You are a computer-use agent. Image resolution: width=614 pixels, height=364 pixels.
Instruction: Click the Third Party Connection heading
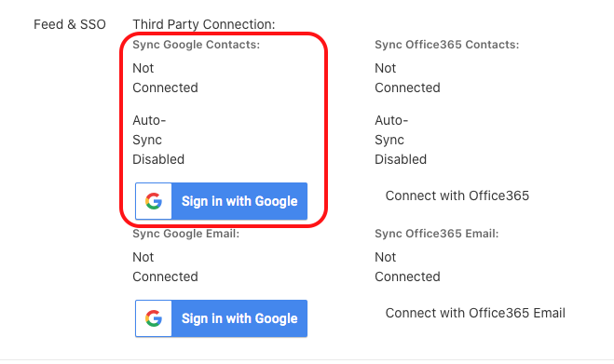pyautogui.click(x=204, y=24)
